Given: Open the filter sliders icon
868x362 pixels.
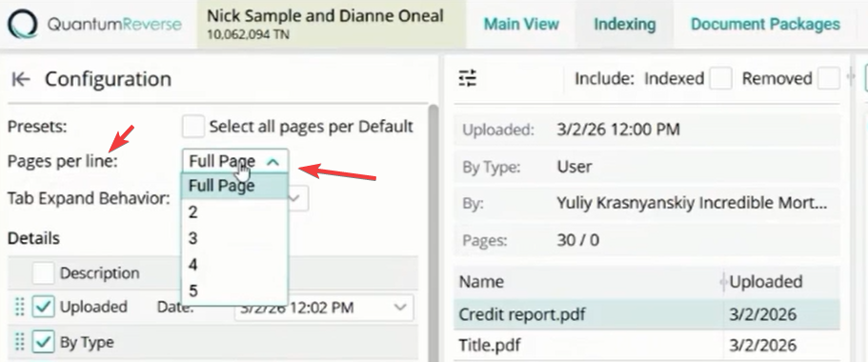Looking at the screenshot, I should pyautogui.click(x=467, y=79).
